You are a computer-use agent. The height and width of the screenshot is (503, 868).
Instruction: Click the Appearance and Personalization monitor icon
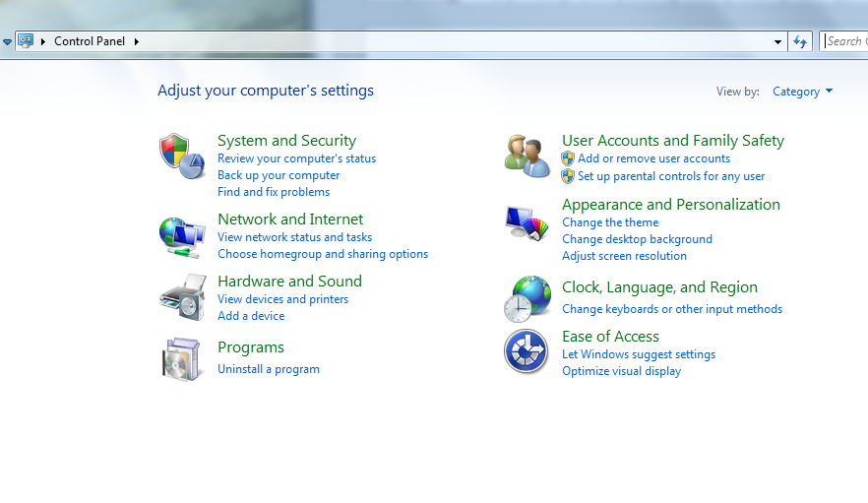point(527,223)
